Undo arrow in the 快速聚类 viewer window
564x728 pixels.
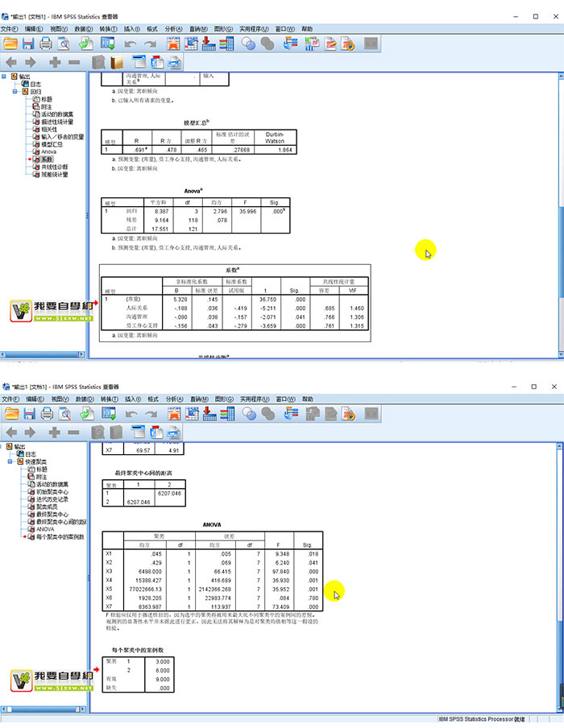pos(131,414)
